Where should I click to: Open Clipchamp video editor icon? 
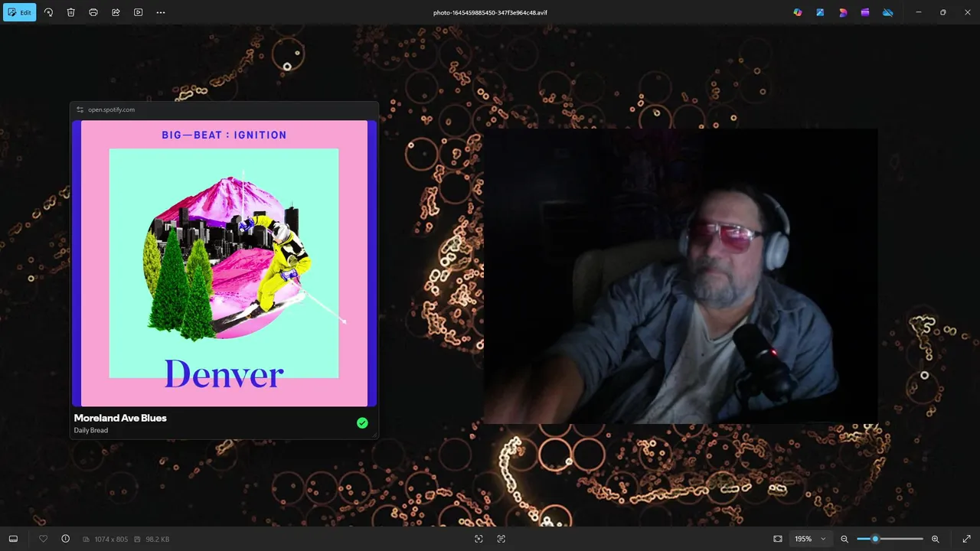click(865, 12)
